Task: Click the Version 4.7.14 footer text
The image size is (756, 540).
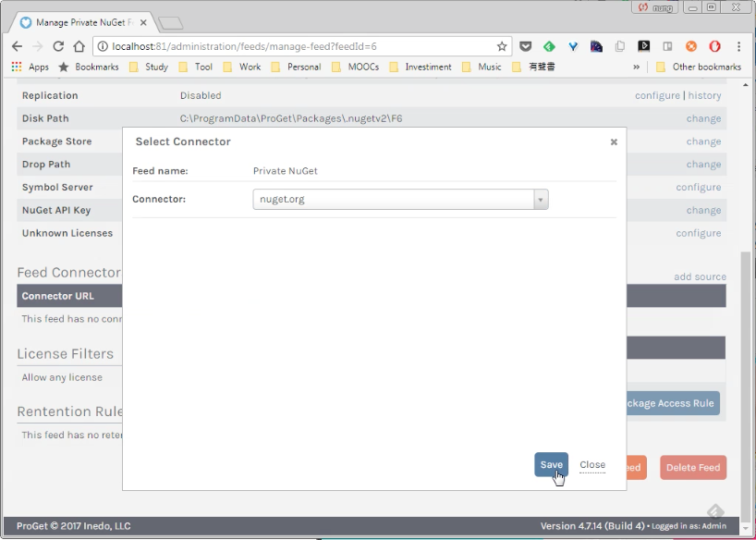Action: click(x=592, y=526)
